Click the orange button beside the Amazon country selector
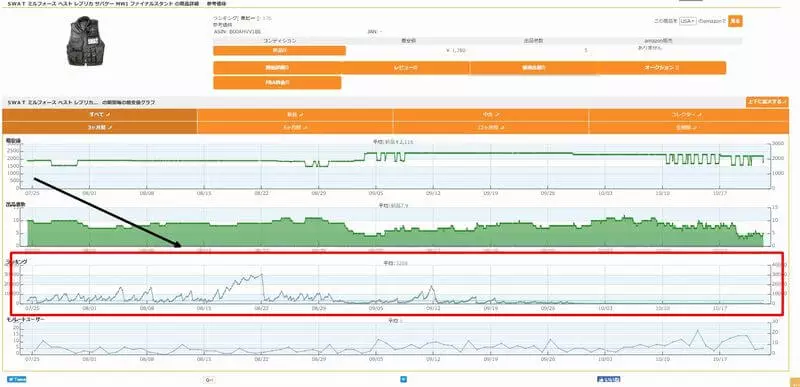 735,21
